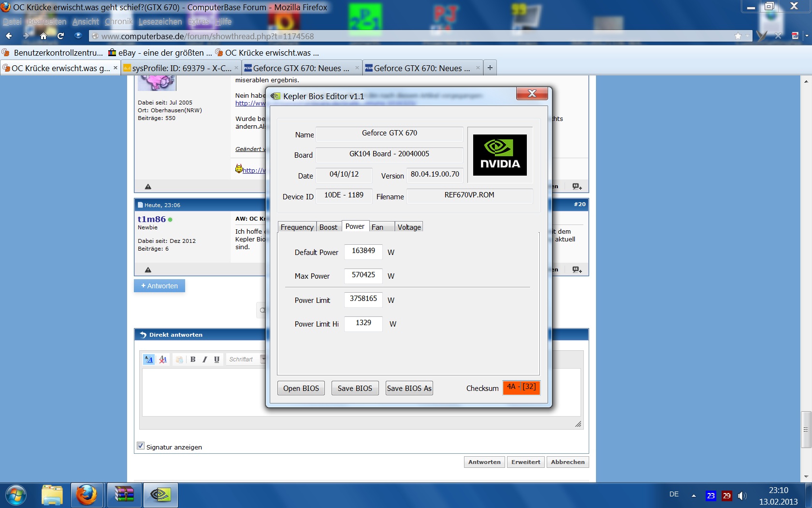Click the blue + Antworten button
Screen dimensions: 812x508
pos(159,286)
